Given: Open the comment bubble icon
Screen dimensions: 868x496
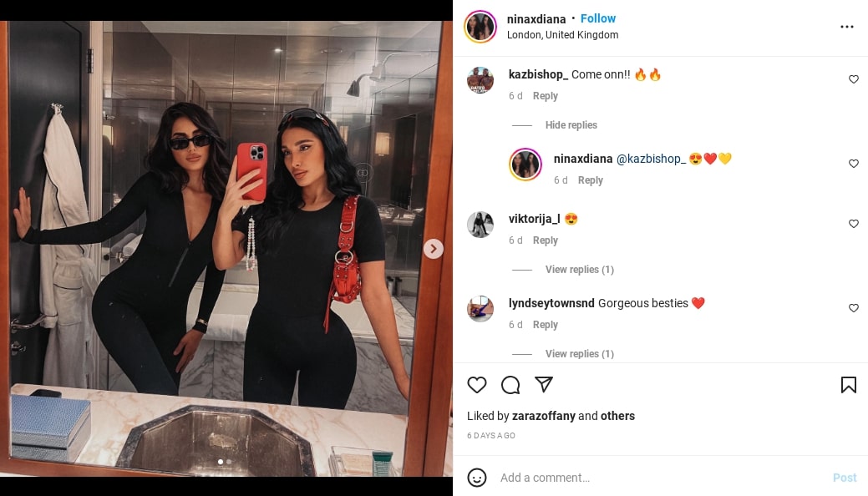Looking at the screenshot, I should tap(510, 385).
